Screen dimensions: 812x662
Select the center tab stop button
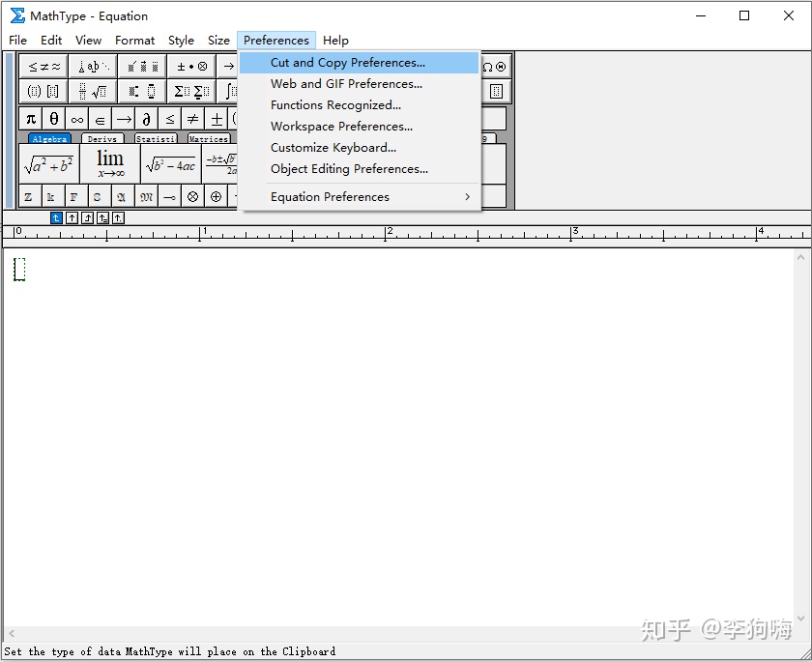click(x=72, y=217)
